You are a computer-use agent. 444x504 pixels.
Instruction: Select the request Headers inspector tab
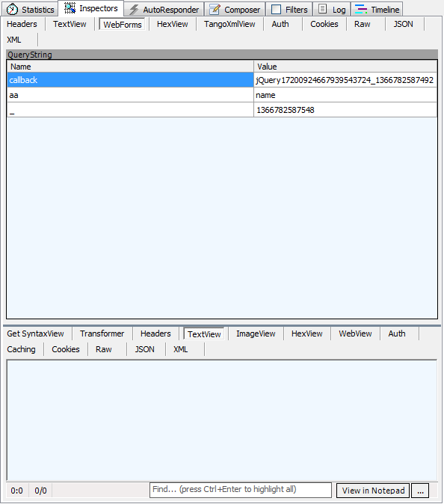click(22, 24)
